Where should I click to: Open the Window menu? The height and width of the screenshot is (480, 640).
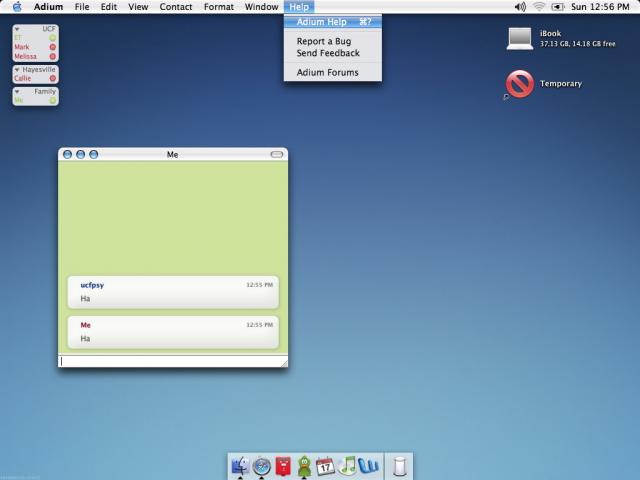point(261,7)
